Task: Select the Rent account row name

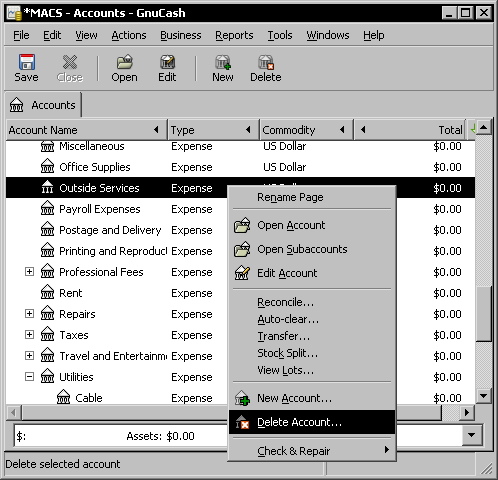Action: 71,293
